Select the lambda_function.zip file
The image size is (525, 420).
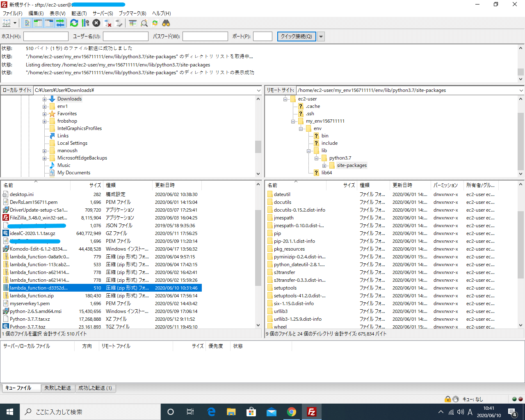tap(32, 296)
